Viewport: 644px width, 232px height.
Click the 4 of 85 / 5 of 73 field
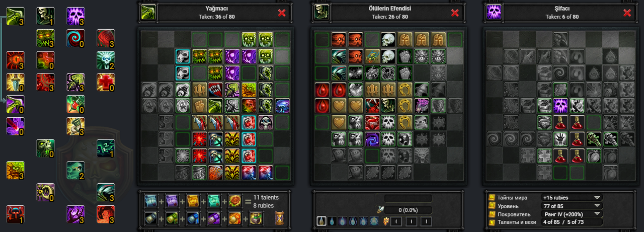coord(572,222)
